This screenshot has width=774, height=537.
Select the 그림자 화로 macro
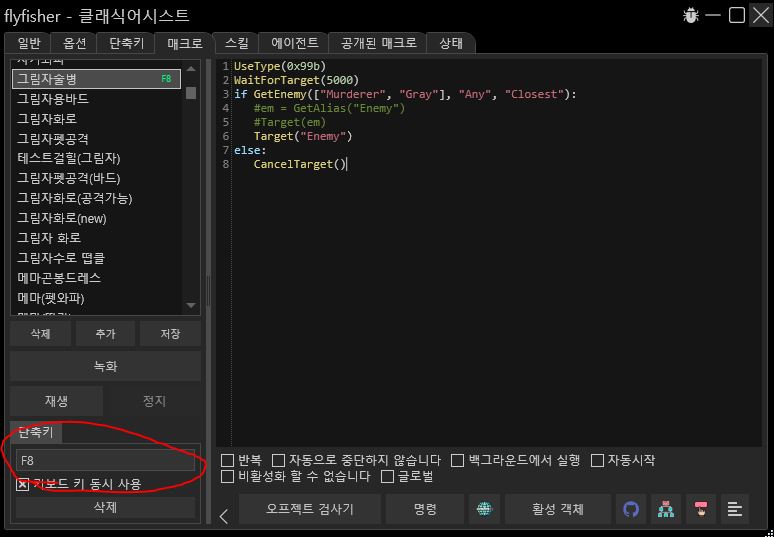click(96, 238)
